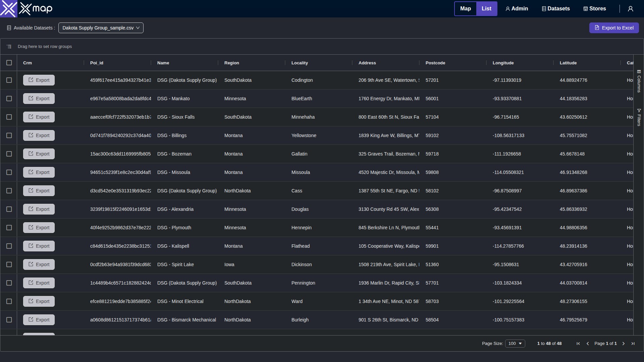Click the 1 to 48 of 48 summary
The height and width of the screenshot is (362, 644).
(549, 344)
